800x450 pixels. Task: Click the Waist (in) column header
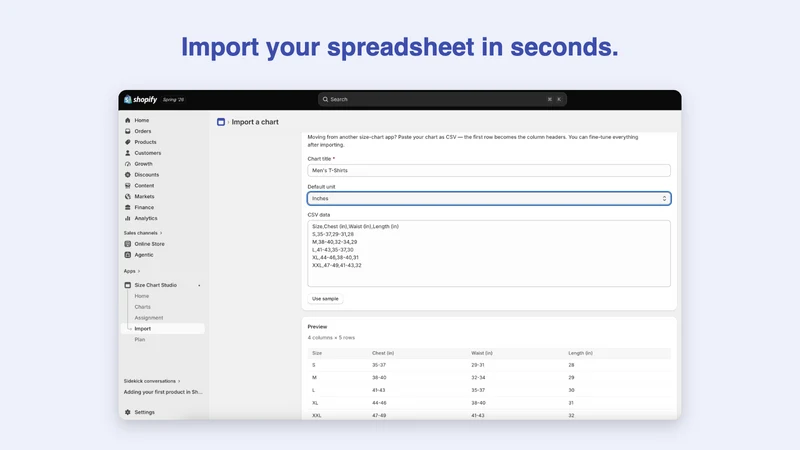[482, 353]
